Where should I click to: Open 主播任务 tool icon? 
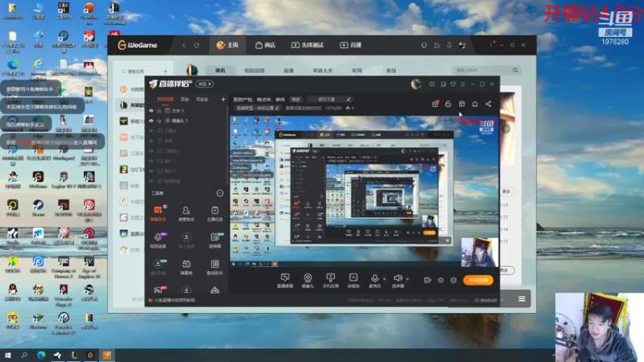[x=215, y=213]
